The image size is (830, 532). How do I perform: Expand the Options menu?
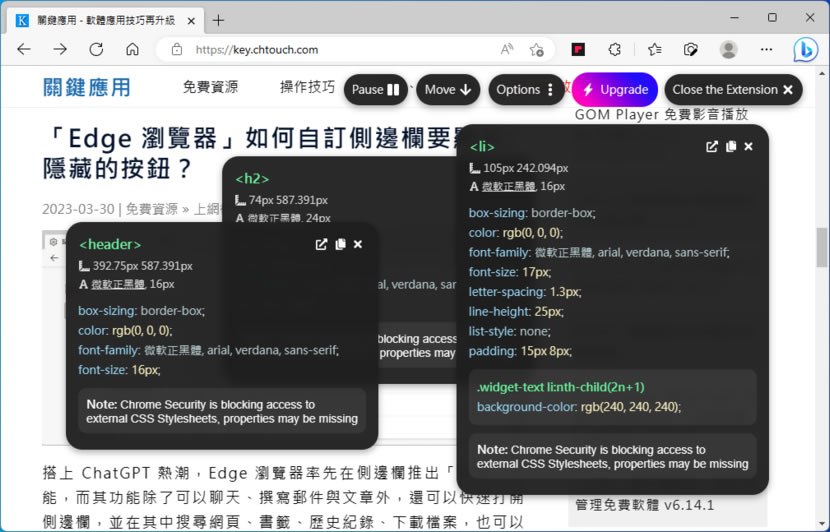click(x=526, y=90)
